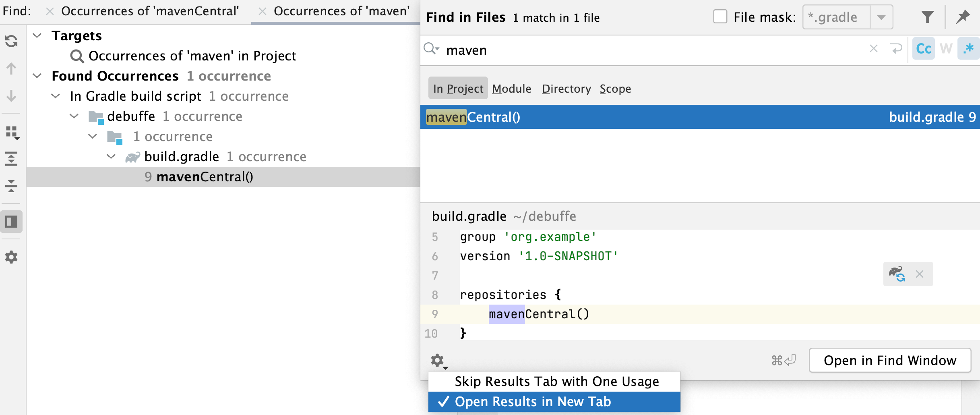
Task: Click the Collapse All icon in sidebar
Action: click(11, 186)
